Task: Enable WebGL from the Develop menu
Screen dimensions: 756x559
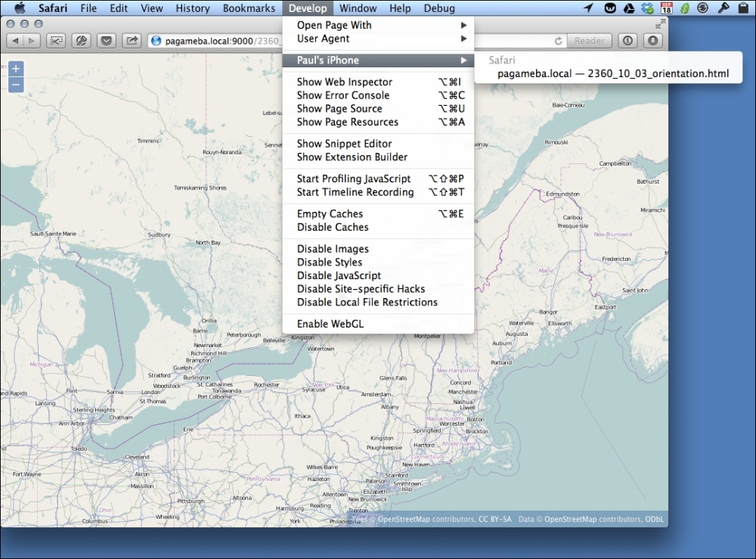Action: click(330, 324)
